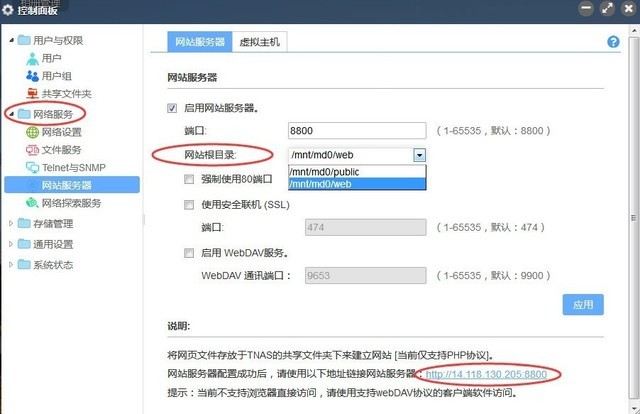Click the control panel gear icon
Image resolution: width=640 pixels, height=414 pixels.
[8, 9]
